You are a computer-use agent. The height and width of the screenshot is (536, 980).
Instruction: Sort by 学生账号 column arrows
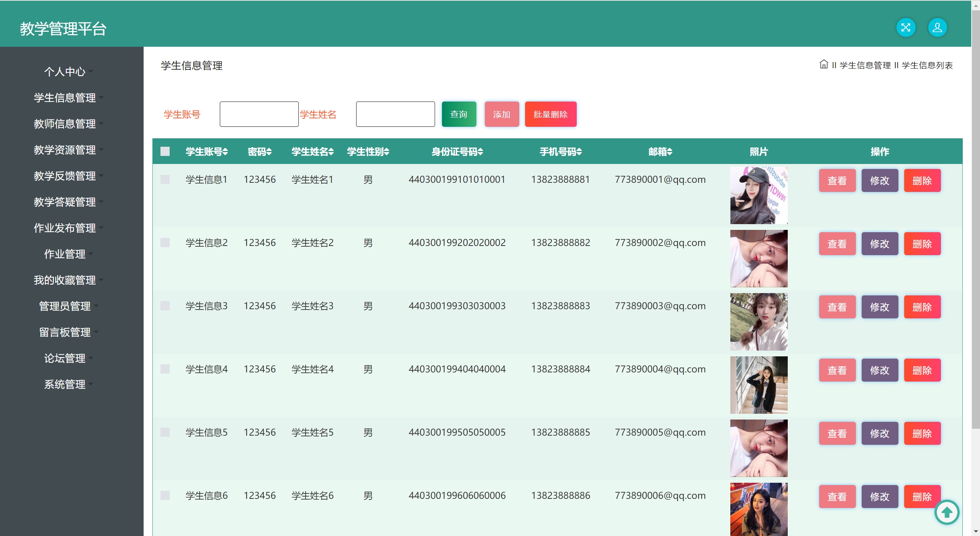point(225,152)
